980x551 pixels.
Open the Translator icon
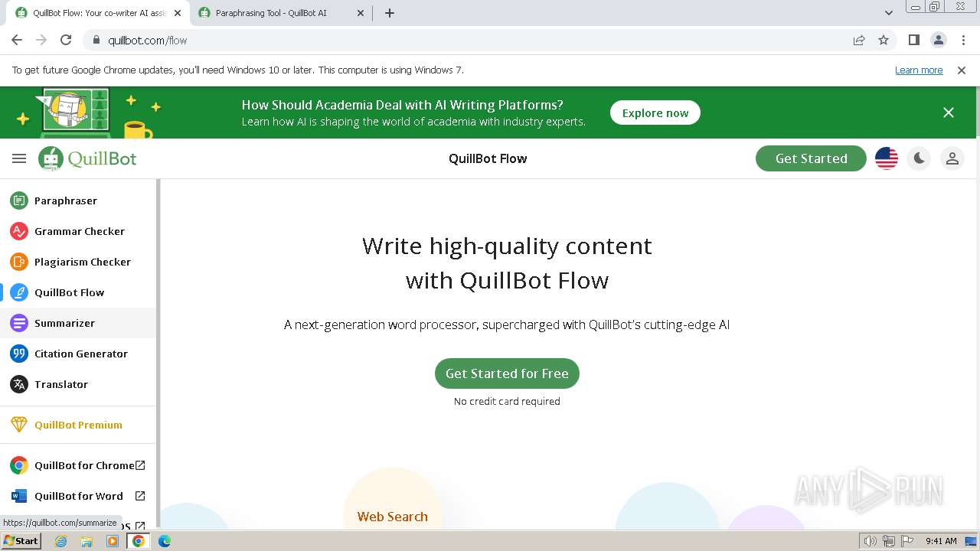point(19,384)
